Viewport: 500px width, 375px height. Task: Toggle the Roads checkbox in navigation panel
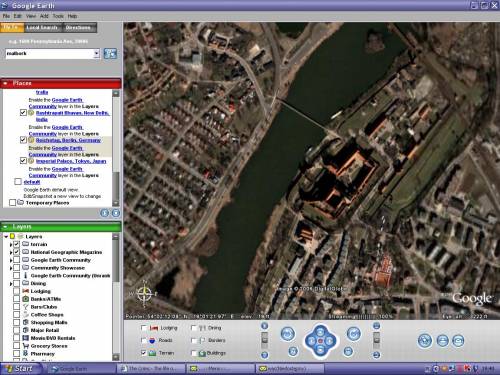(144, 340)
